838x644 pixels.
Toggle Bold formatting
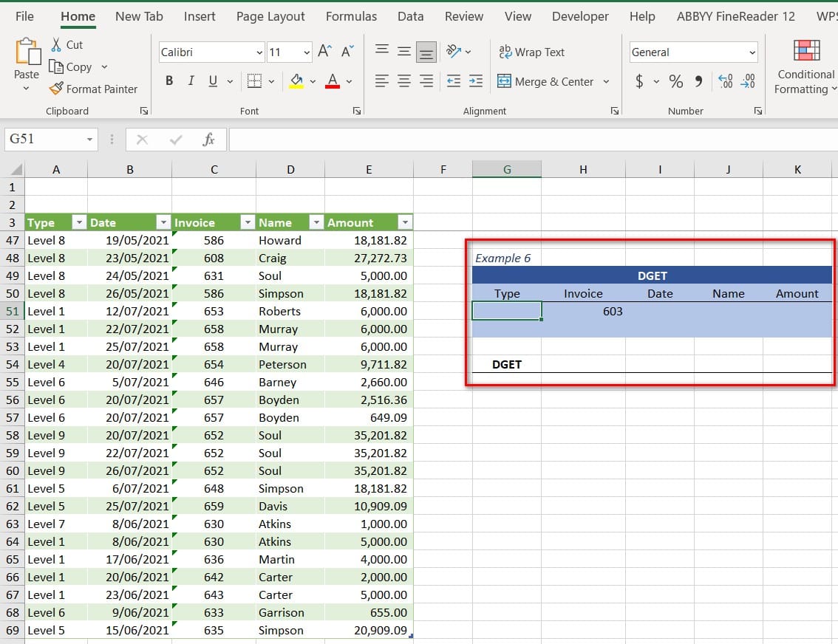pos(169,81)
